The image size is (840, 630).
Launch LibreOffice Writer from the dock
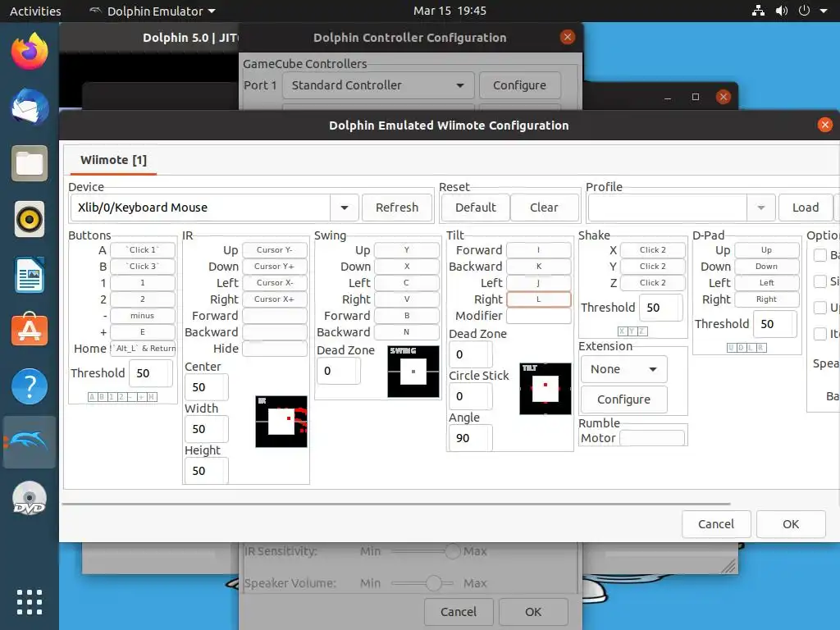(30, 275)
